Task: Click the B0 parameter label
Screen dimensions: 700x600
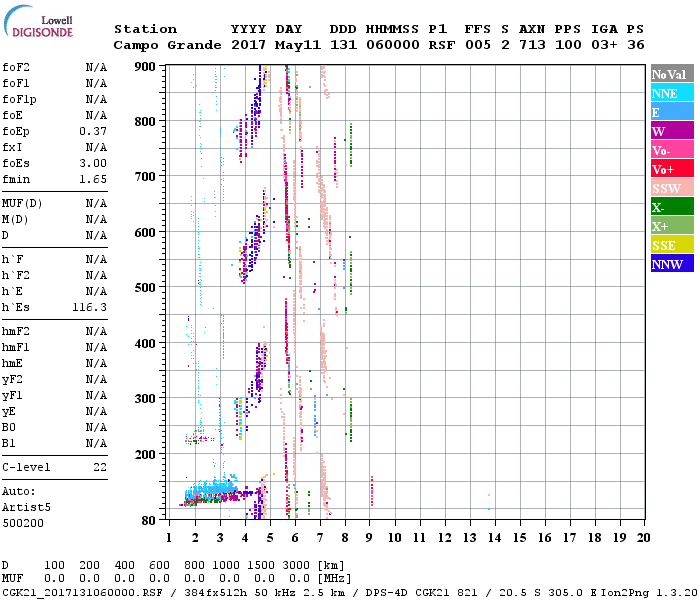Action: coord(9,427)
